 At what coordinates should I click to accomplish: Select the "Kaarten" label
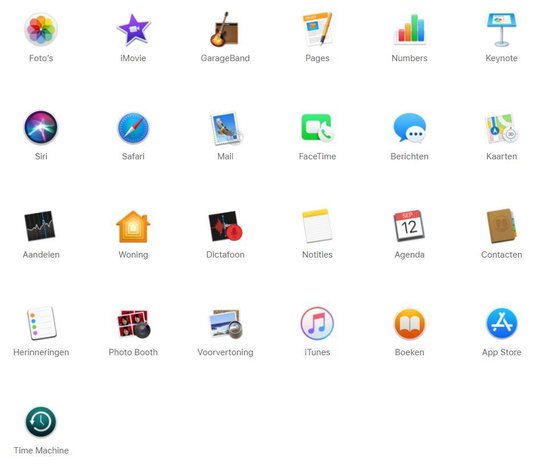[x=502, y=156]
